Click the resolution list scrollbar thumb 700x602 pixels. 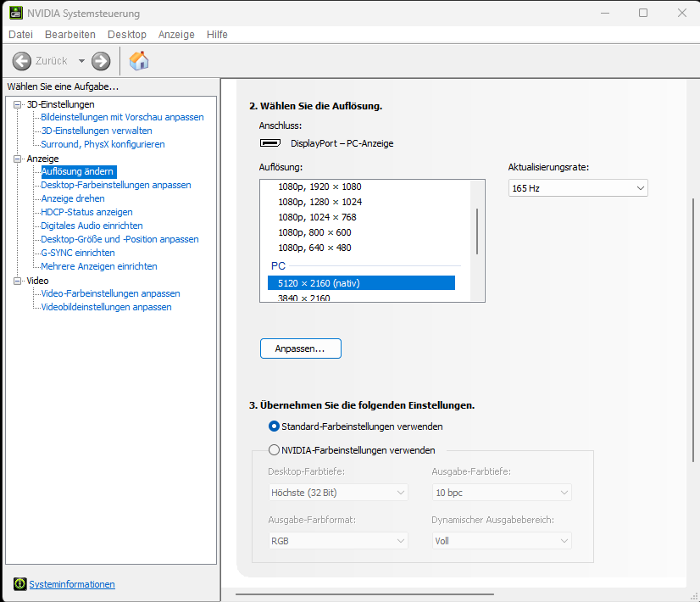(477, 231)
